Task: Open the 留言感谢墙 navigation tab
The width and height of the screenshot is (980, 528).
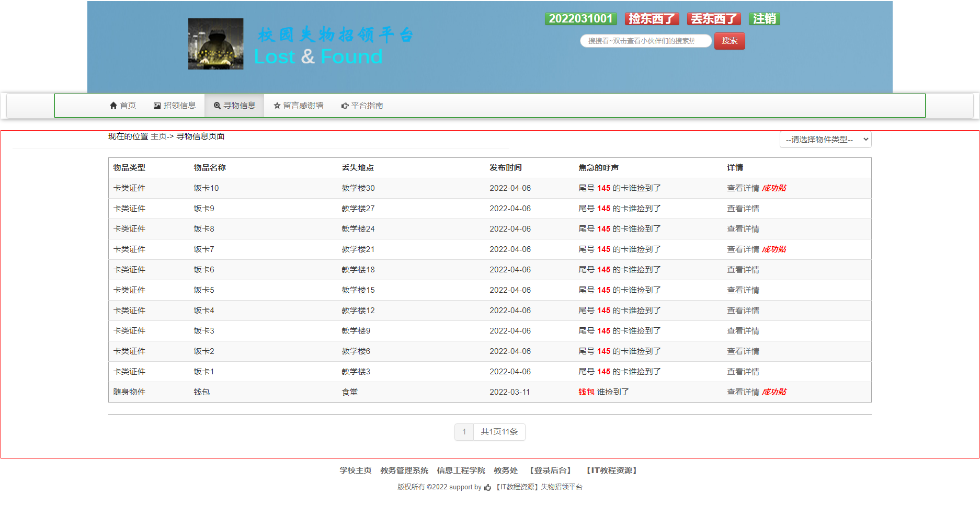Action: pos(299,106)
